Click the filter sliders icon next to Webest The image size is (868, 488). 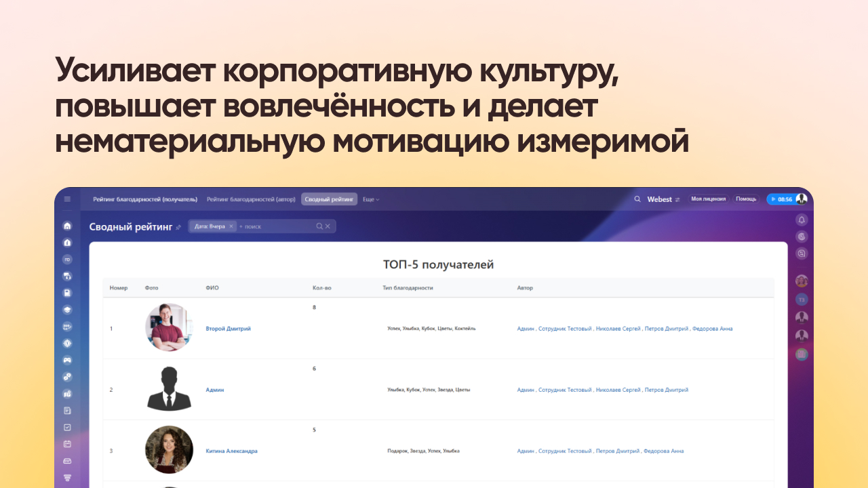coord(677,199)
